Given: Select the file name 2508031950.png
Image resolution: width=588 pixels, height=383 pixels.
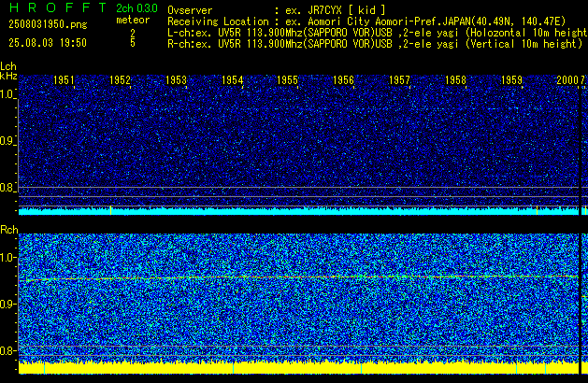Looking at the screenshot, I should click(48, 24).
